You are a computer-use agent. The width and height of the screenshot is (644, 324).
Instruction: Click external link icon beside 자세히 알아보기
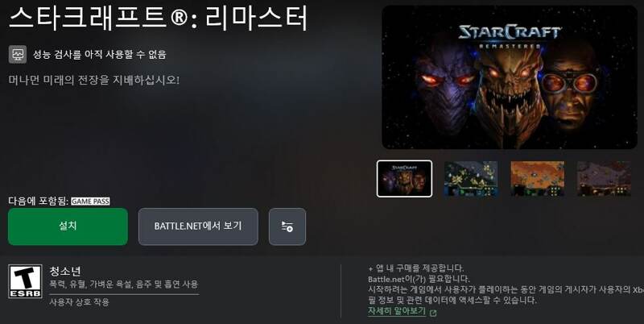point(432,313)
